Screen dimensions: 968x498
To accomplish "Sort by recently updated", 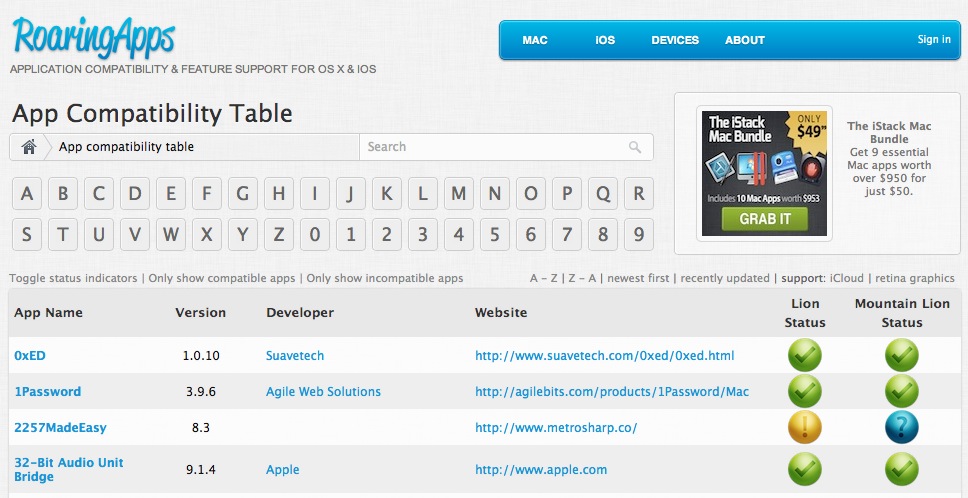I will coord(725,278).
